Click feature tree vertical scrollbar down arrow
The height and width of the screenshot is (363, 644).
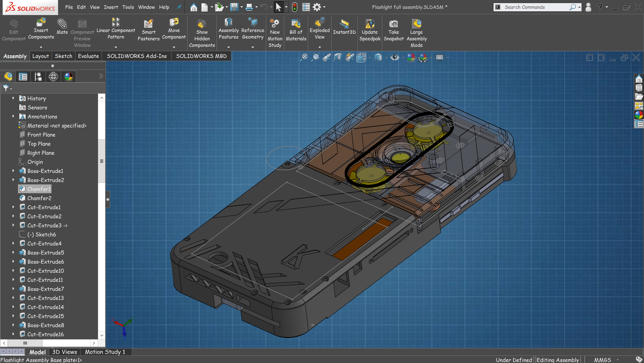point(102,335)
